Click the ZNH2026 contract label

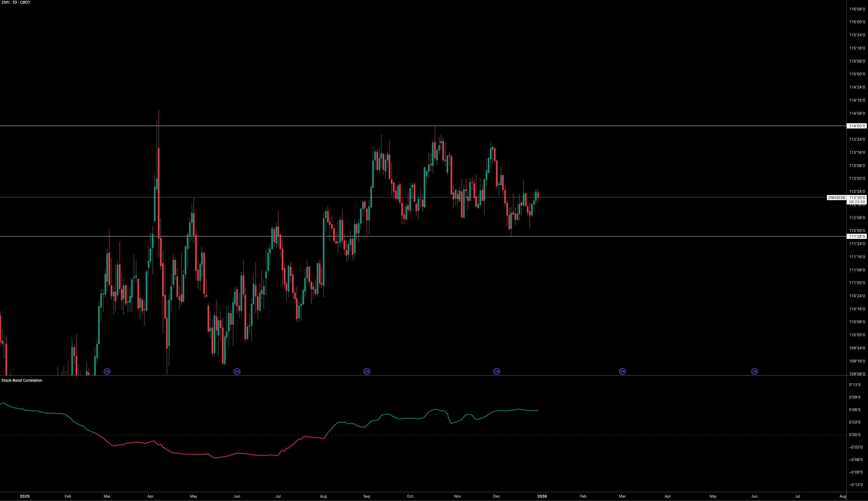tap(836, 197)
